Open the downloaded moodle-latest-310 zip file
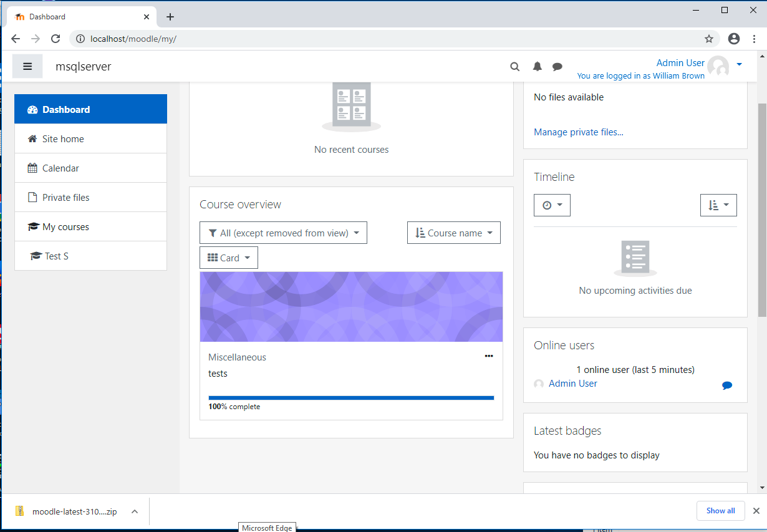Image resolution: width=767 pixels, height=532 pixels. 74,511
